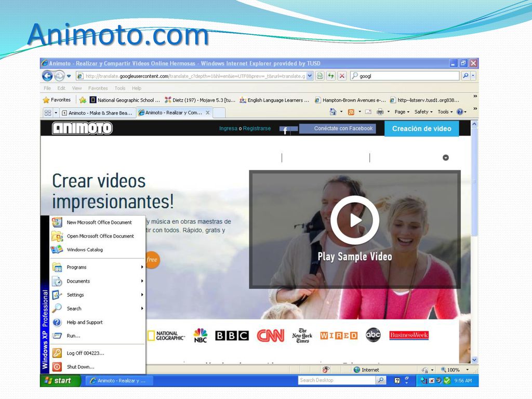
Task: Select Shut Down...
Action: (98, 367)
